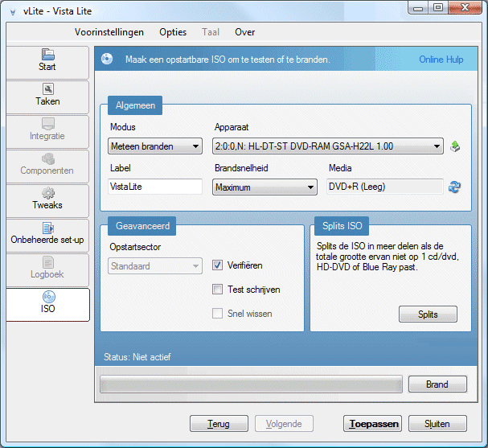Click the Toepassen button

pos(372,423)
